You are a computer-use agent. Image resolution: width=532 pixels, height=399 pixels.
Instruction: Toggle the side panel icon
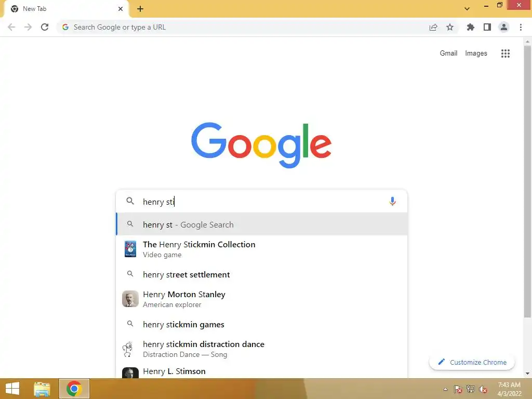[487, 27]
